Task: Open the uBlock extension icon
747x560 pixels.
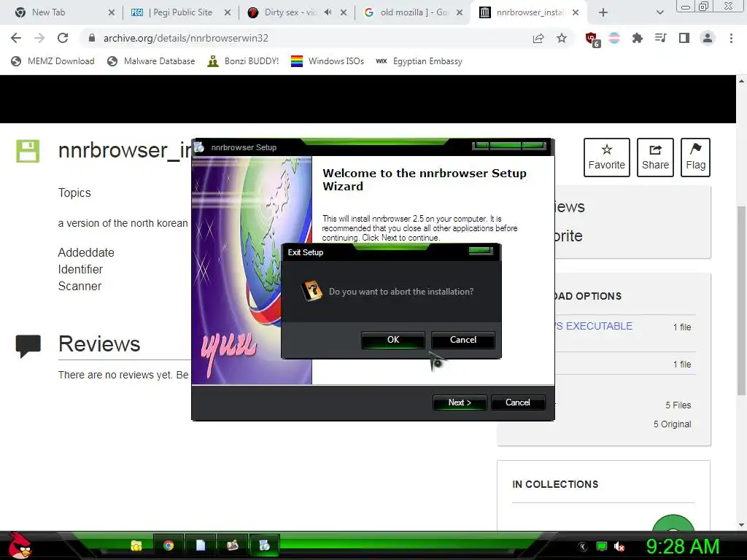Action: pos(592,39)
